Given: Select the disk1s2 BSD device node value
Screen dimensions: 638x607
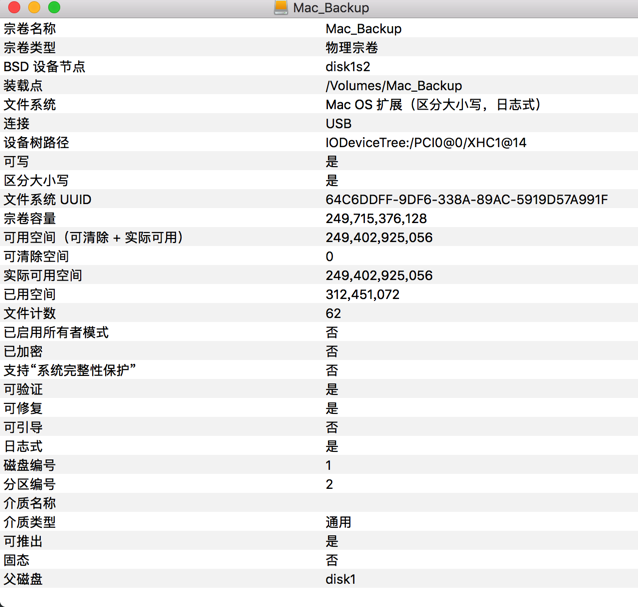Looking at the screenshot, I should point(348,67).
